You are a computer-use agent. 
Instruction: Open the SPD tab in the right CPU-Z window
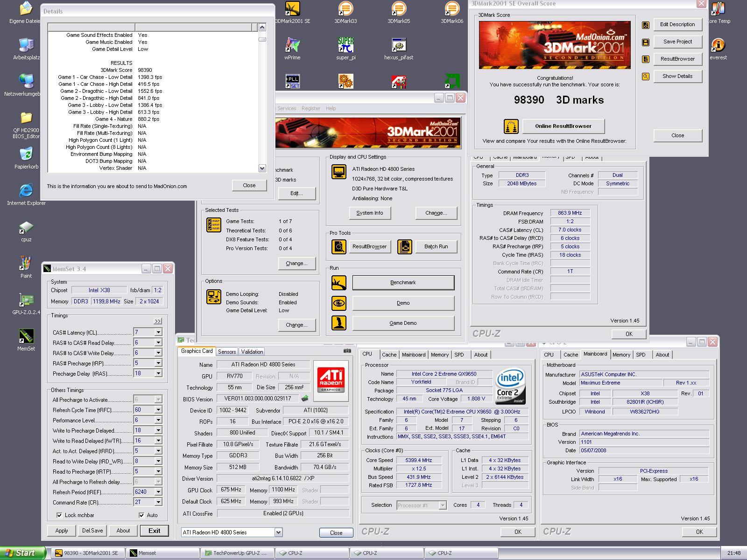coord(641,355)
